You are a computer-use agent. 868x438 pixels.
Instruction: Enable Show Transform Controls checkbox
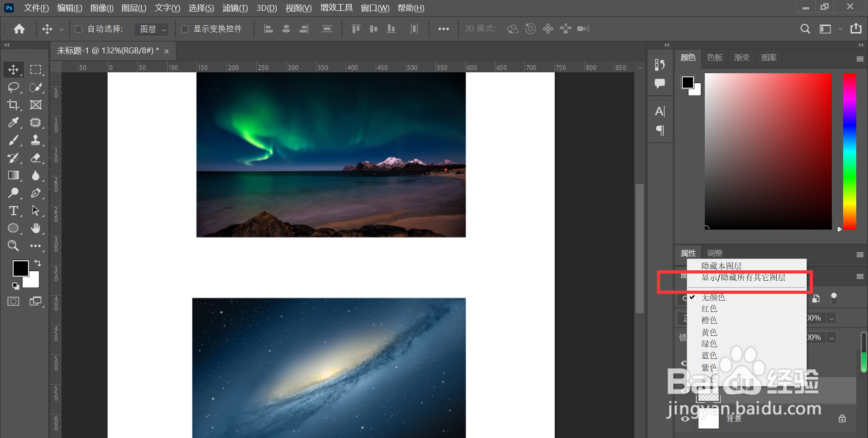pos(185,29)
